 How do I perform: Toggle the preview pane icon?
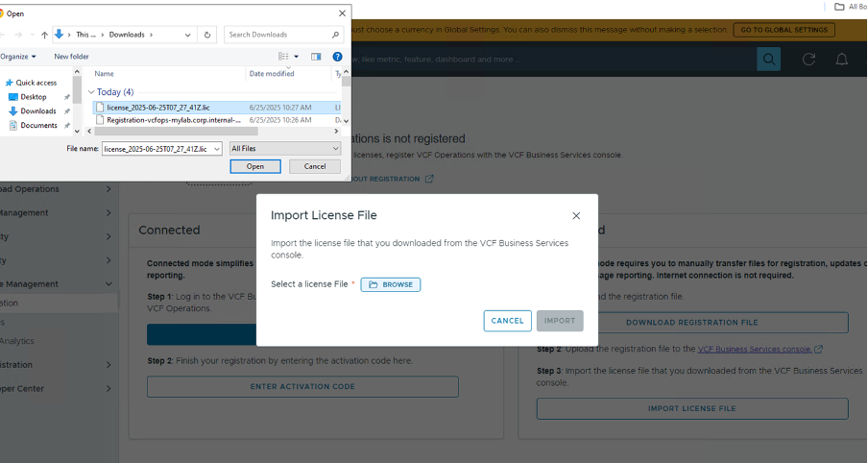point(316,57)
